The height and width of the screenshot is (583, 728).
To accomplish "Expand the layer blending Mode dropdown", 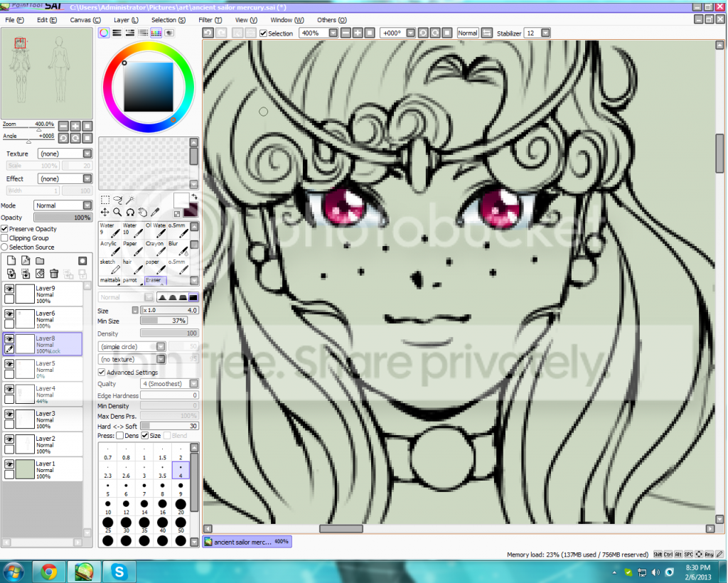I will click(x=63, y=205).
